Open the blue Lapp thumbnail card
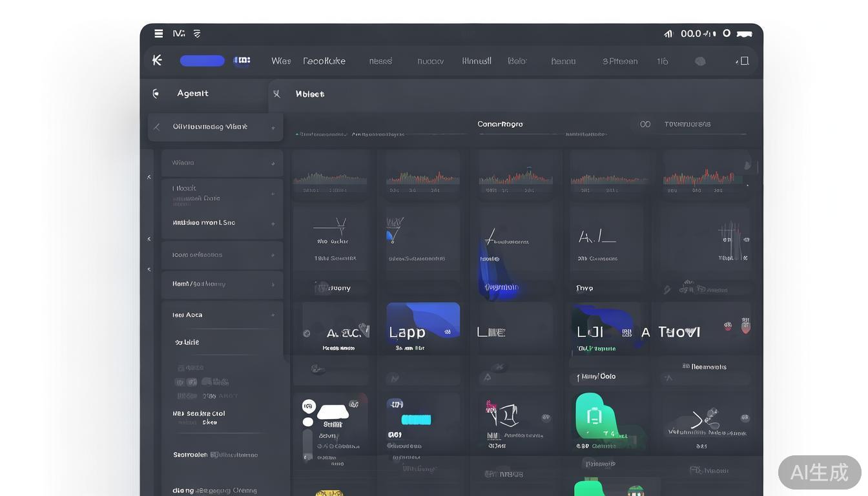Screen dimensions: 868x496 [423, 322]
